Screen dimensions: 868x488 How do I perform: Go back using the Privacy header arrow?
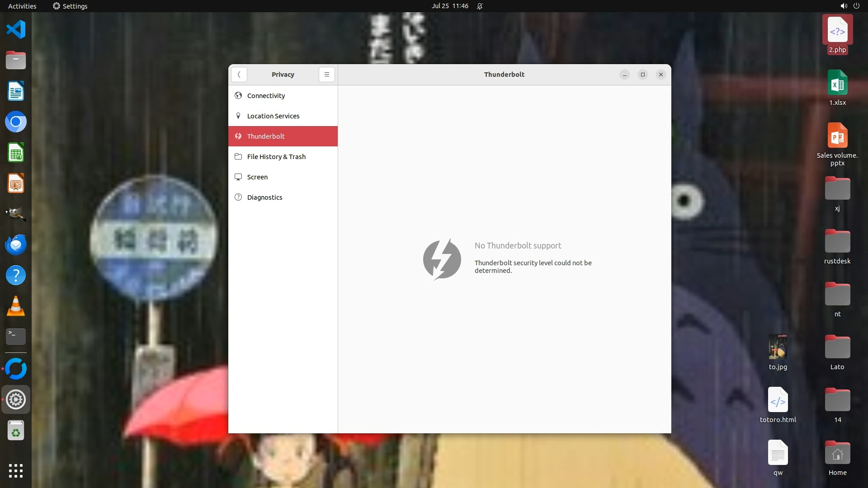[239, 75]
